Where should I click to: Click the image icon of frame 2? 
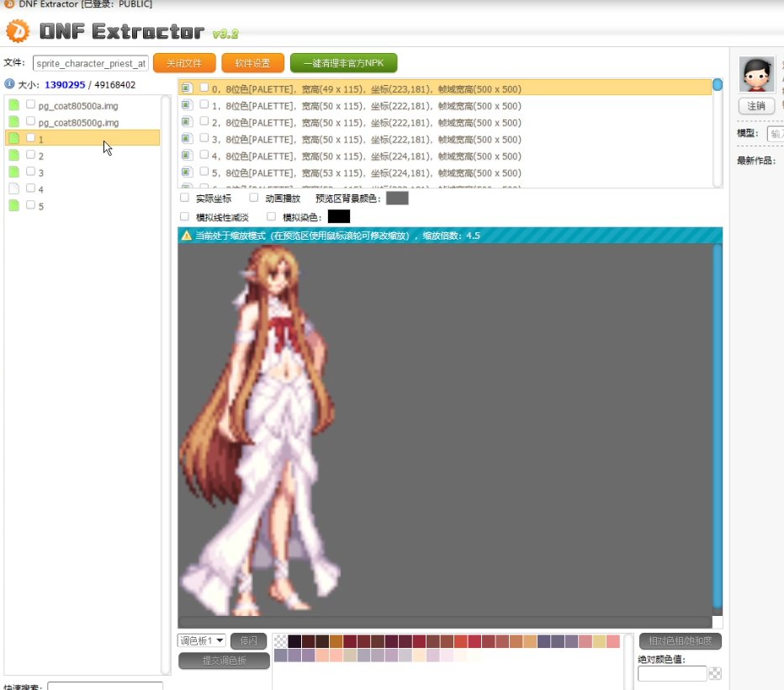click(x=187, y=121)
